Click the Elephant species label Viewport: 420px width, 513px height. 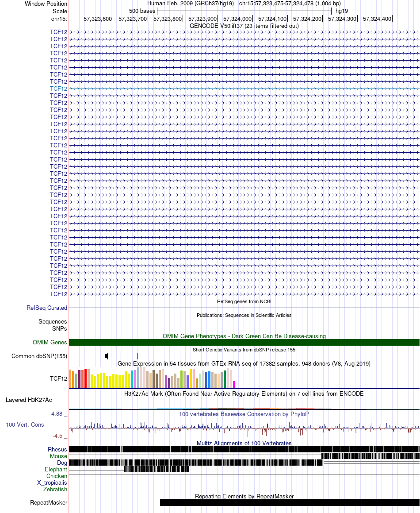56,470
